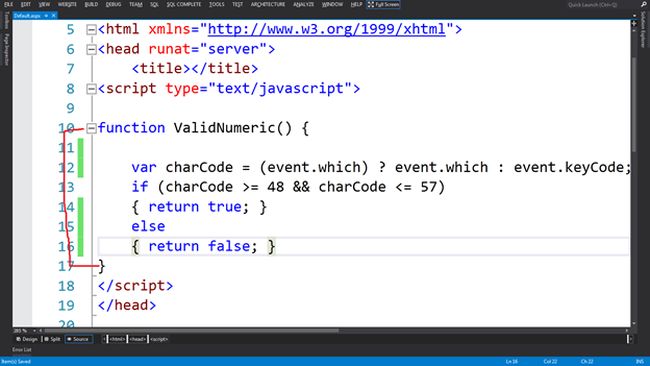Viewport: 650px width, 366px height.
Task: Click the text 'ValidNumeric()' in the editor
Action: (x=233, y=128)
